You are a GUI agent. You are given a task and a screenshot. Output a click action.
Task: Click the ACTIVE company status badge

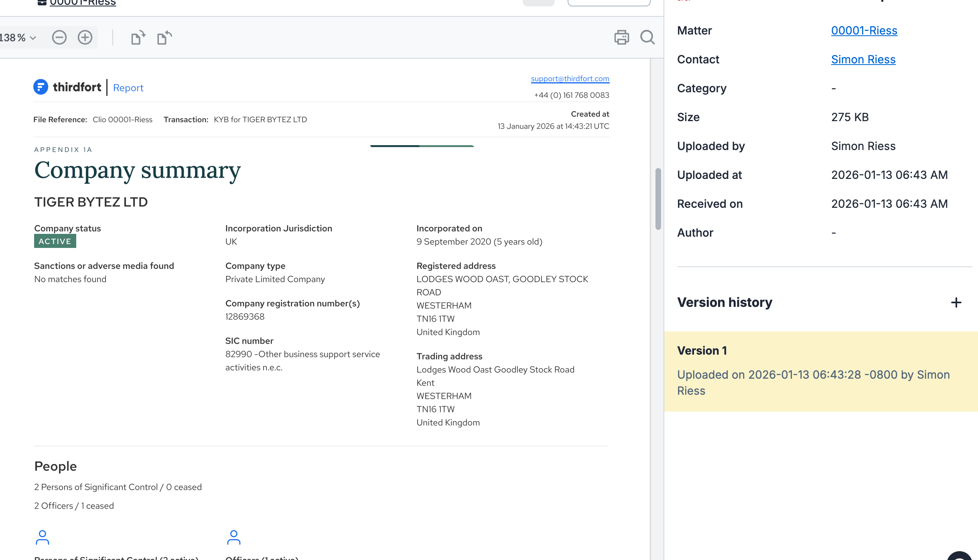coord(55,241)
